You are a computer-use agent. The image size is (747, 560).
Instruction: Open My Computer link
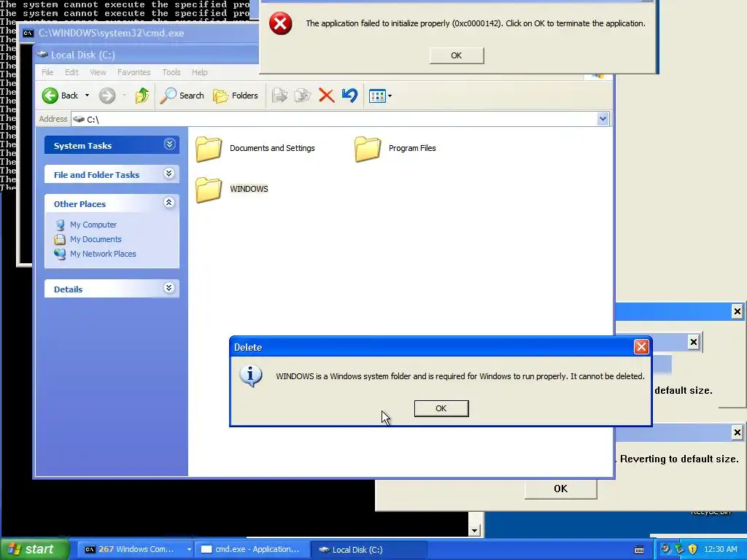tap(93, 225)
